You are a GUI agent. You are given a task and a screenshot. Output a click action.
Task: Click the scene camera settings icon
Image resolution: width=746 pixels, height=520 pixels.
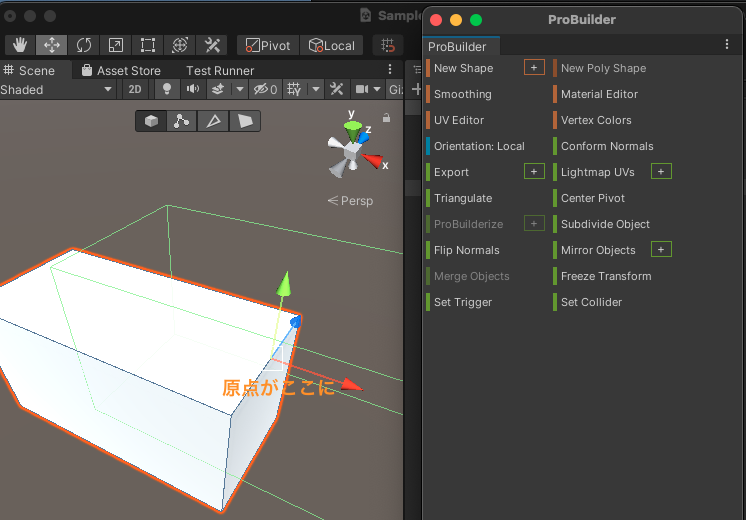pos(362,89)
